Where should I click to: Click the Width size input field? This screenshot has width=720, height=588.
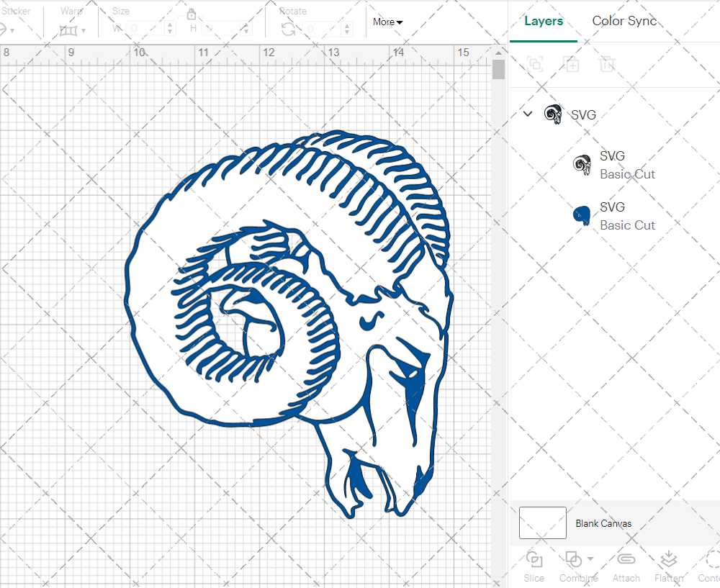click(145, 29)
